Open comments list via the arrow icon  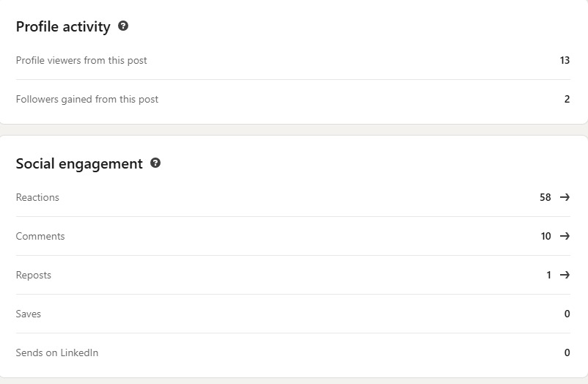[x=565, y=236]
